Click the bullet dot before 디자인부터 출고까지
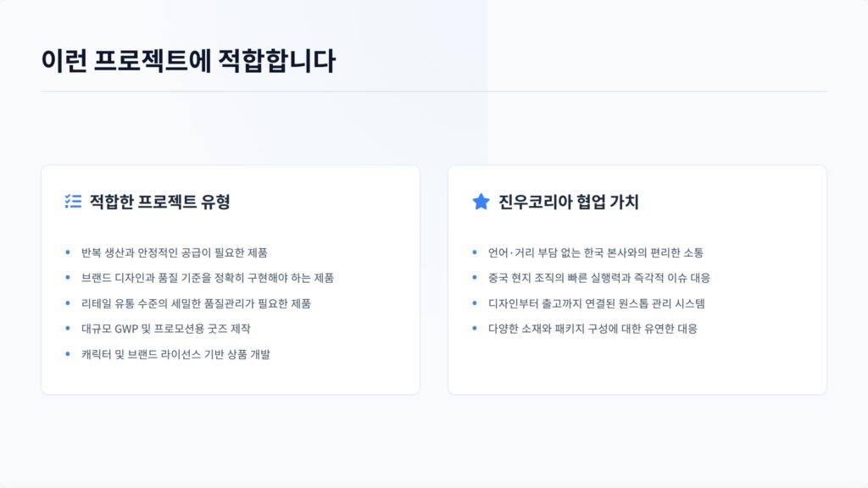 coord(475,302)
